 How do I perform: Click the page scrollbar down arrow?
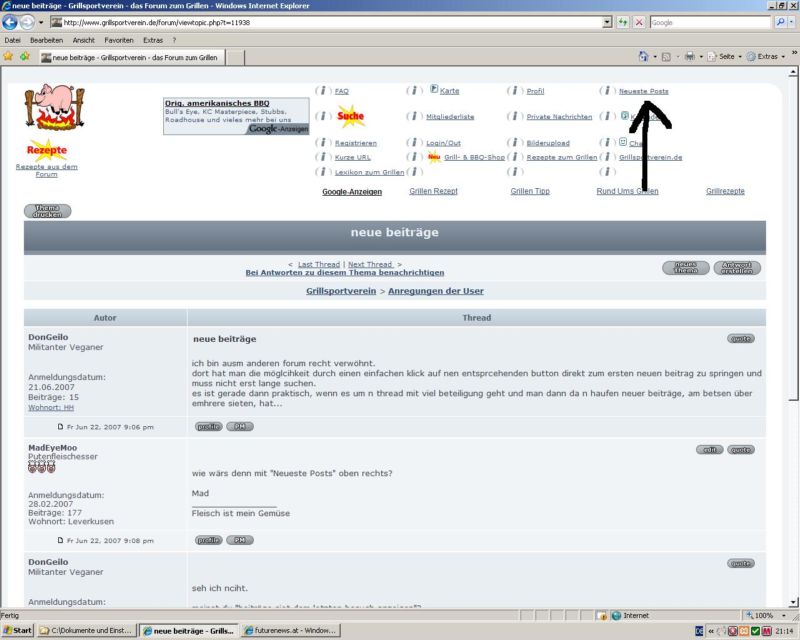tap(793, 602)
